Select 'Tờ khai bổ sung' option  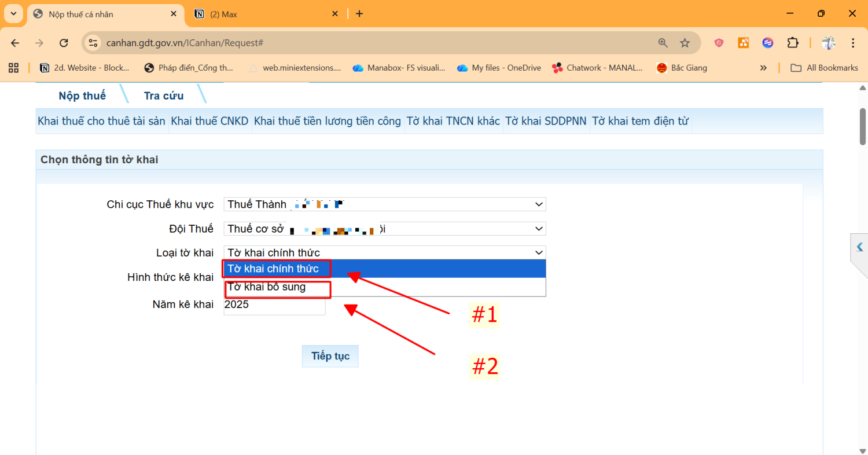point(267,287)
